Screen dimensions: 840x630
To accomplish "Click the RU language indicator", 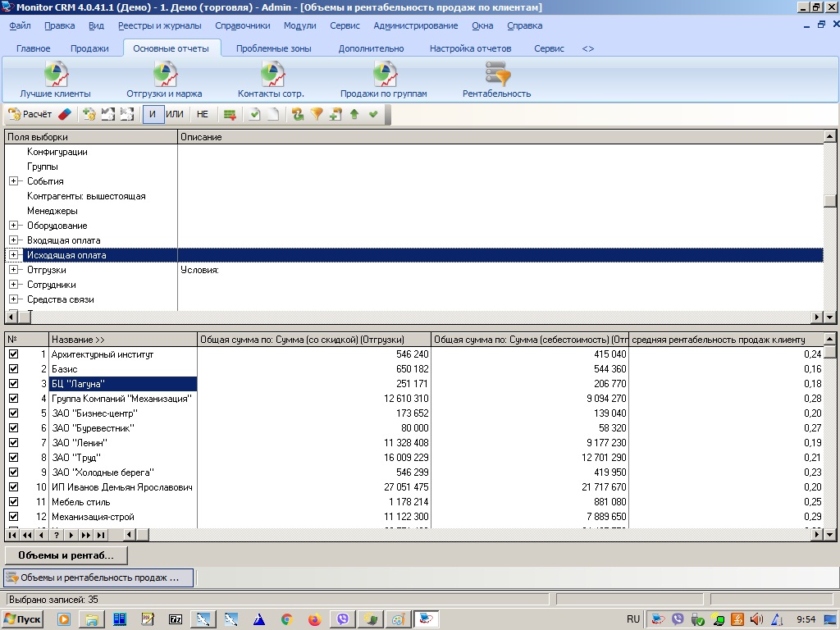I will pos(633,619).
